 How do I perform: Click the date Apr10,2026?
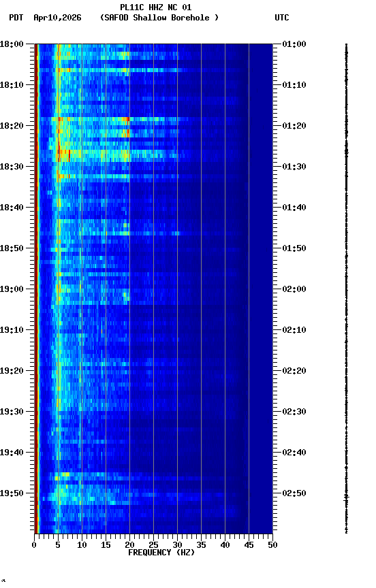point(57,18)
